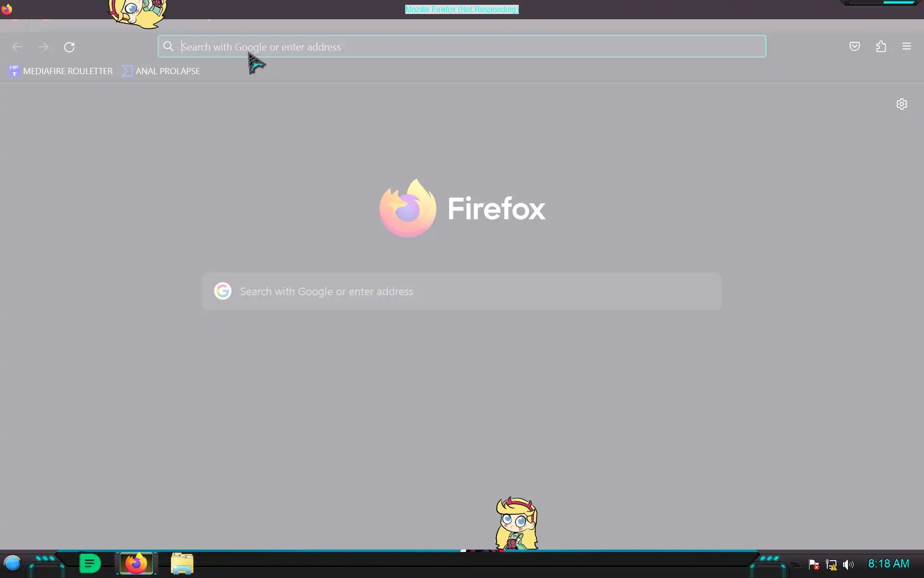Open the network status tray icon
This screenshot has height=578, width=924.
point(831,565)
